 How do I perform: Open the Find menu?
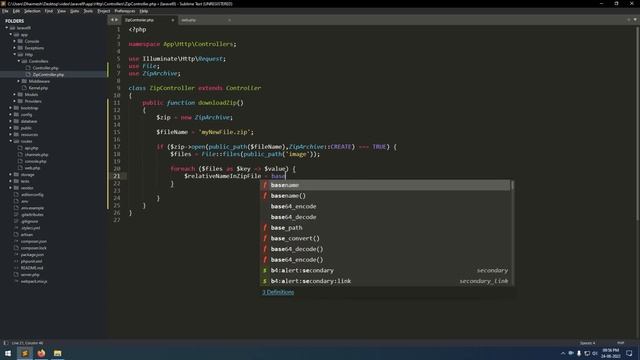tap(49, 11)
